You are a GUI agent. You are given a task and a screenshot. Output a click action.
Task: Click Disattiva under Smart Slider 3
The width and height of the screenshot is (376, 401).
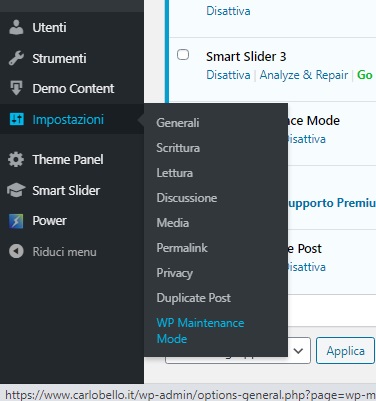click(x=228, y=75)
